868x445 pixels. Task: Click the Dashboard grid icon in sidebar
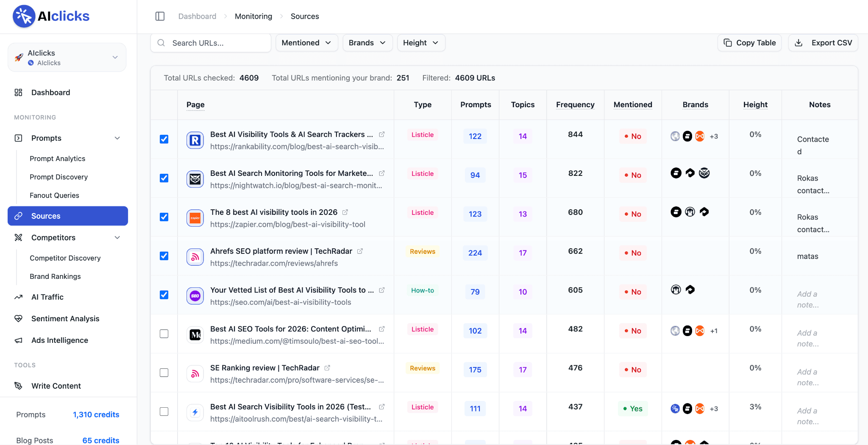coord(18,92)
